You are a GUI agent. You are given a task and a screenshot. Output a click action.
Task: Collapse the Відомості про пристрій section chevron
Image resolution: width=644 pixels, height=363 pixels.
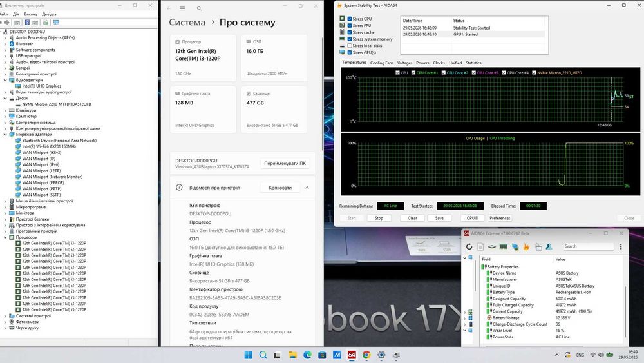307,188
